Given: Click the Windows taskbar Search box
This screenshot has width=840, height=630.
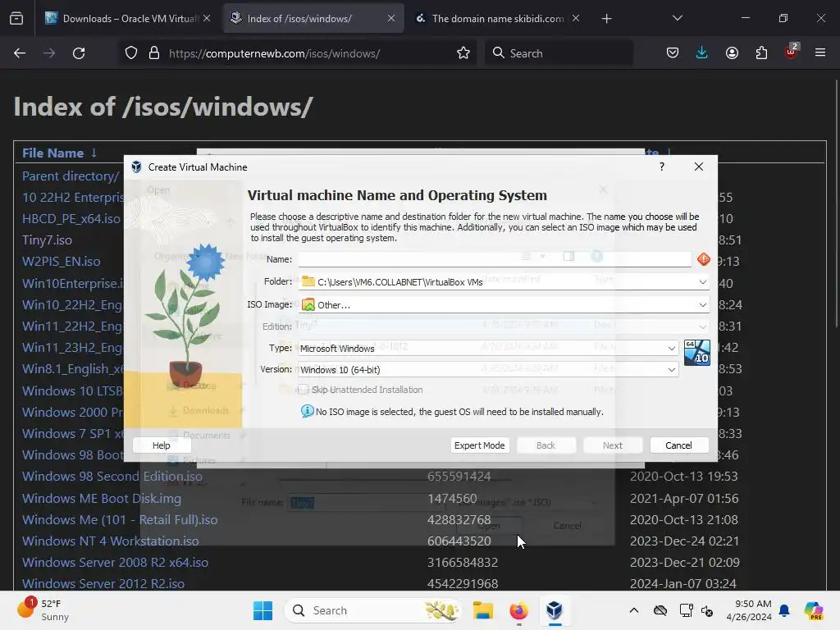Looking at the screenshot, I should click(x=373, y=610).
